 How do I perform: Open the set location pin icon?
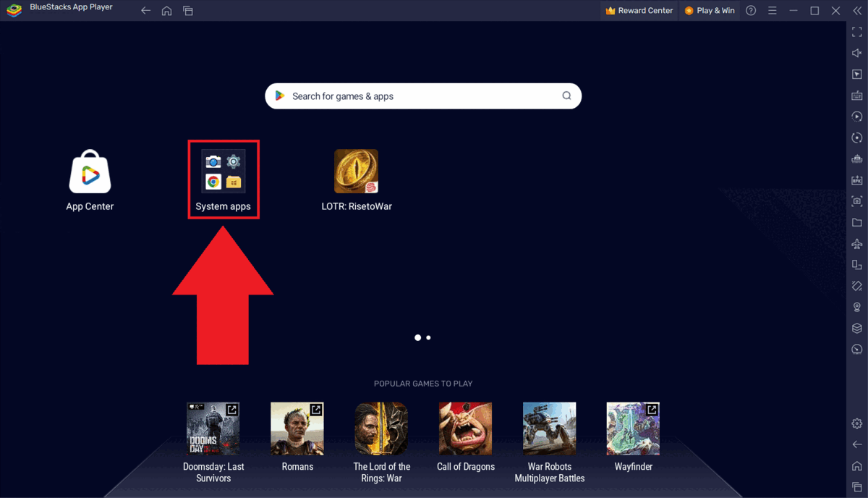[x=857, y=307]
